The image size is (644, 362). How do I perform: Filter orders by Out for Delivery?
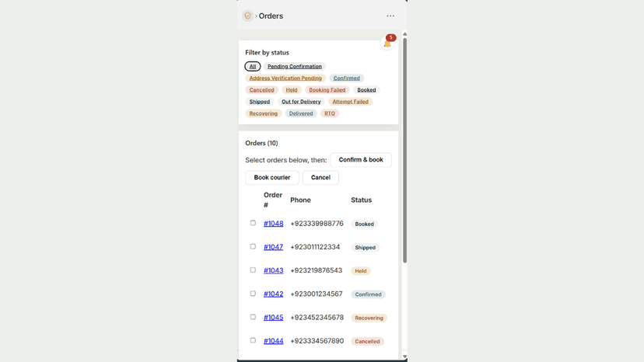[x=301, y=102]
